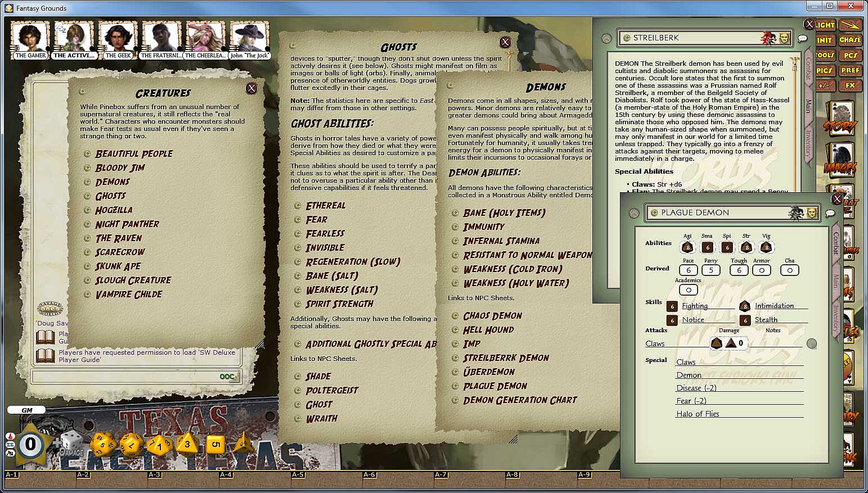
Task: Pick the yellow d20 die
Action: click(x=104, y=444)
